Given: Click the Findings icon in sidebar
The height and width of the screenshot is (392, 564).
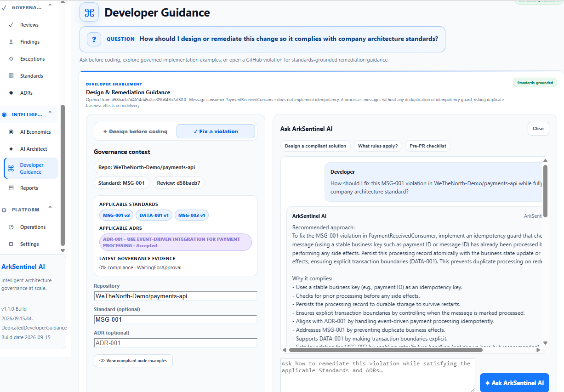Looking at the screenshot, I should tap(11, 42).
